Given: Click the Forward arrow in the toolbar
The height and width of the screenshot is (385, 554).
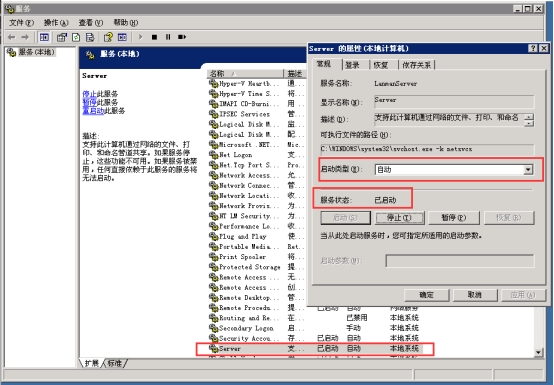Looking at the screenshot, I should pos(25,37).
